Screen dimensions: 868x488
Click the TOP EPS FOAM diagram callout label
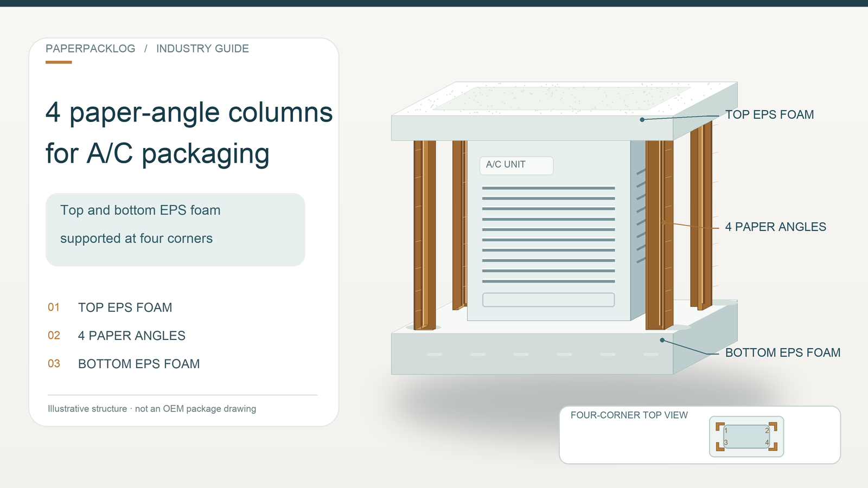pos(769,115)
